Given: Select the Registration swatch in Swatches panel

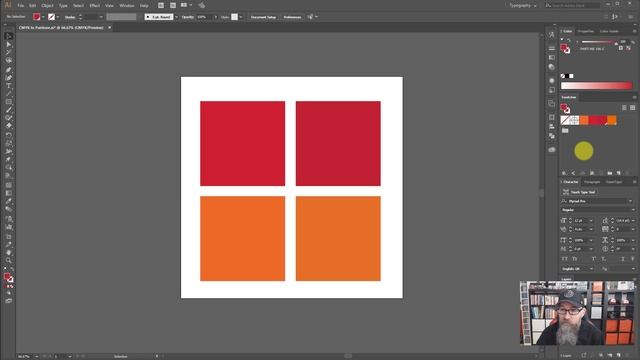Looking at the screenshot, I should (x=574, y=120).
